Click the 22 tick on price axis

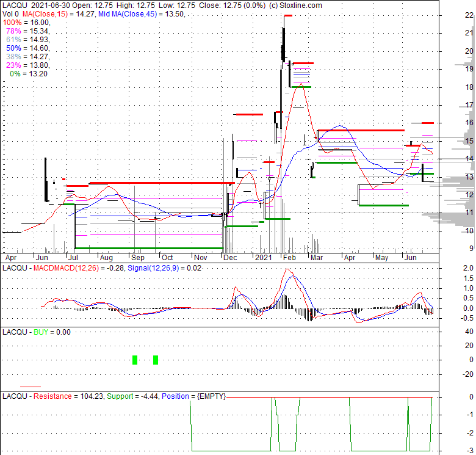click(x=469, y=15)
